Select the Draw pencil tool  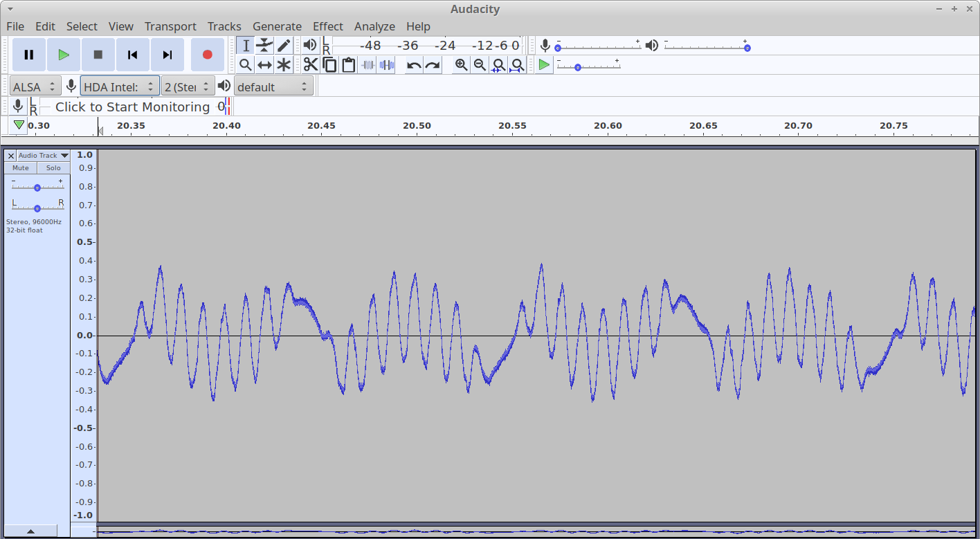point(284,46)
